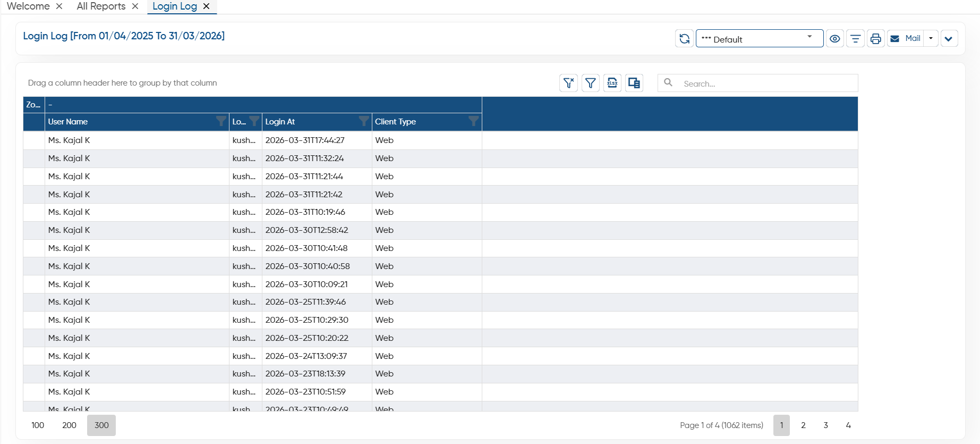Go to page 1
This screenshot has width=980, height=444.
point(781,425)
